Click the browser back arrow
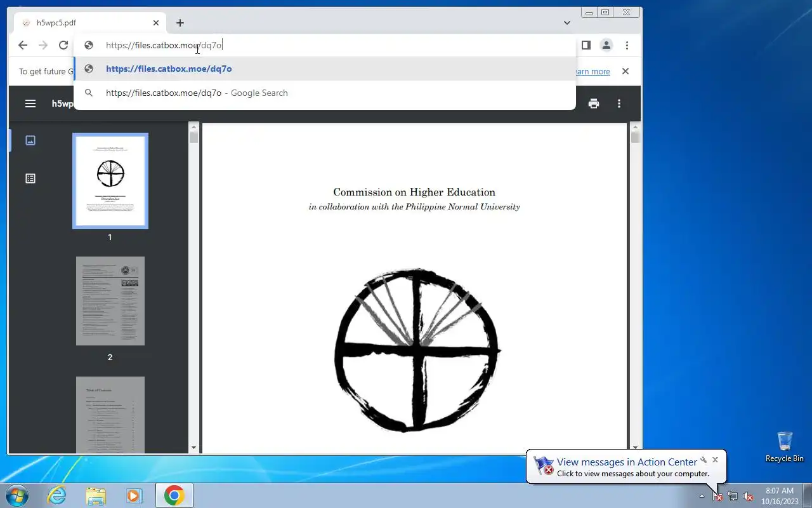 (23, 45)
